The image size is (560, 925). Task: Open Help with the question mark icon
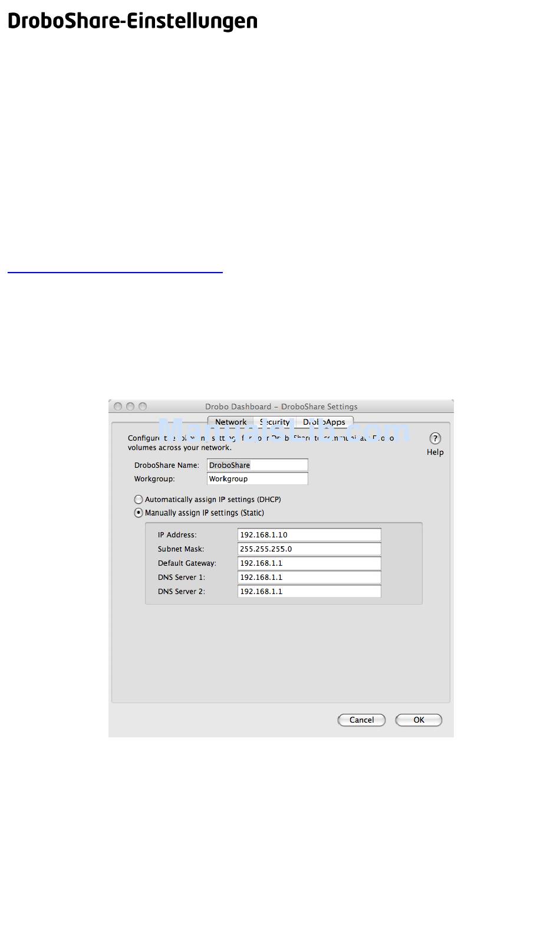[x=435, y=438]
